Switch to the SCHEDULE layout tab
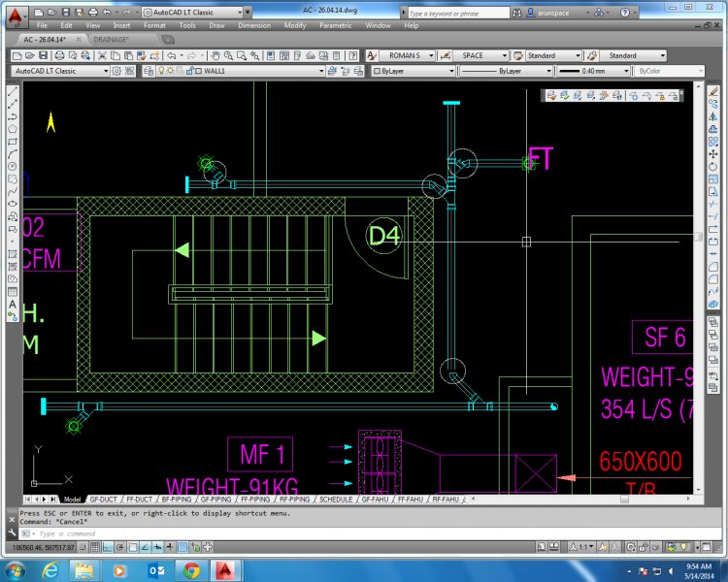This screenshot has height=582, width=728. pyautogui.click(x=336, y=500)
